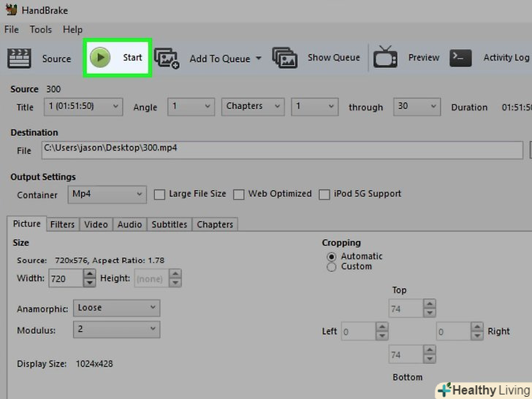532x399 pixels.
Task: Open the Anamorphic Loose dropdown
Action: coord(116,308)
